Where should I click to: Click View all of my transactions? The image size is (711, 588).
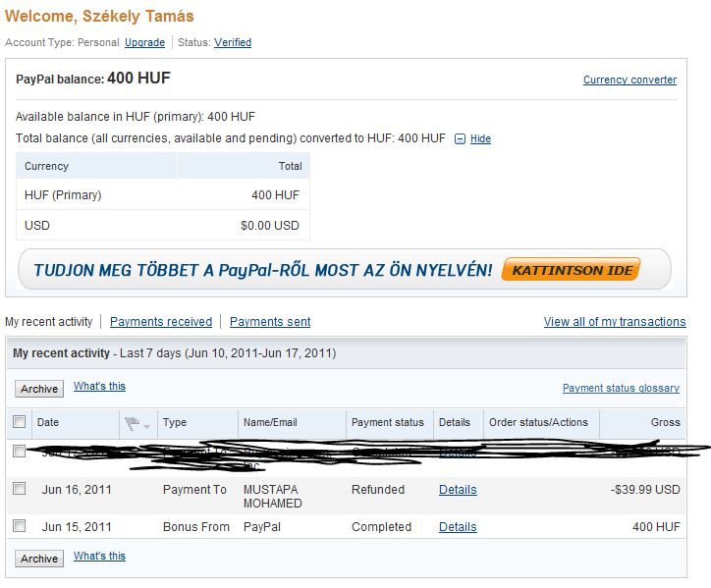pyautogui.click(x=615, y=321)
